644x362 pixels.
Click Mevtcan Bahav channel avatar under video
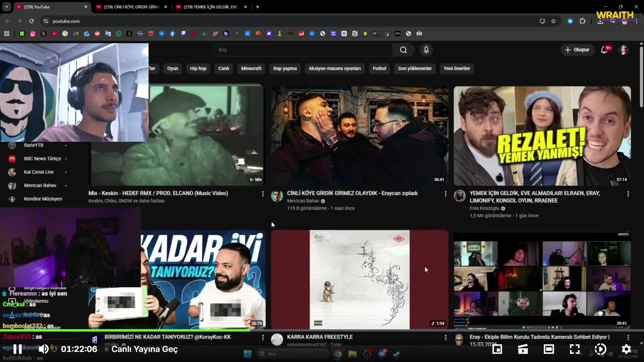[x=277, y=196]
